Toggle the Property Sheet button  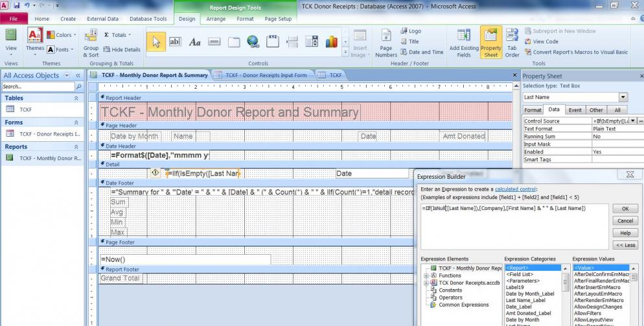coord(491,43)
